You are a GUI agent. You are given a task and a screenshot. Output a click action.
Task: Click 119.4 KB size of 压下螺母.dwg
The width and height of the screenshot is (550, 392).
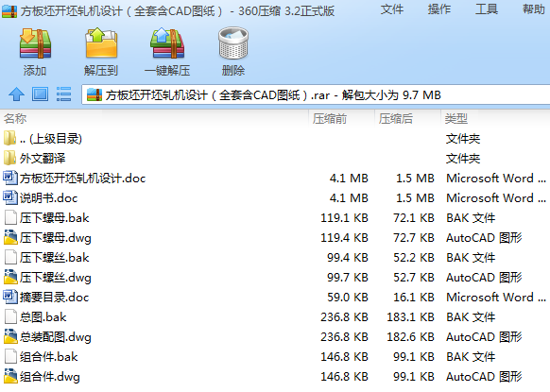click(x=344, y=238)
